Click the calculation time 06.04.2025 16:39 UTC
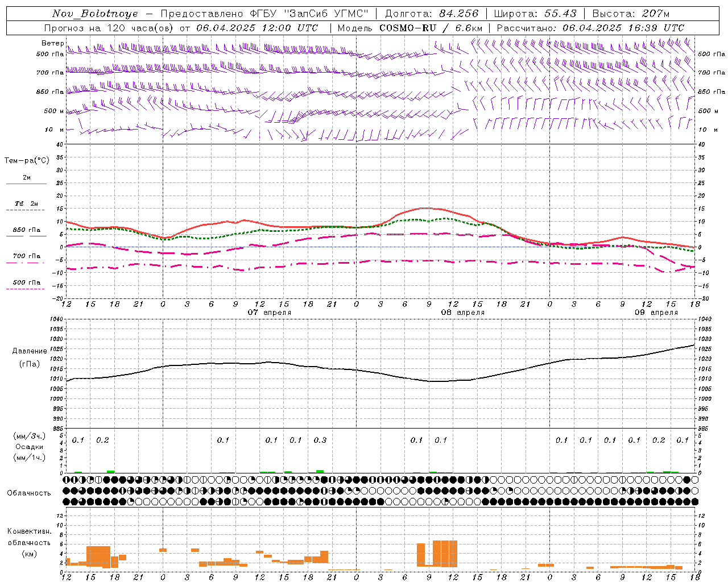Screen dimensions: 728x582 pos(623,27)
